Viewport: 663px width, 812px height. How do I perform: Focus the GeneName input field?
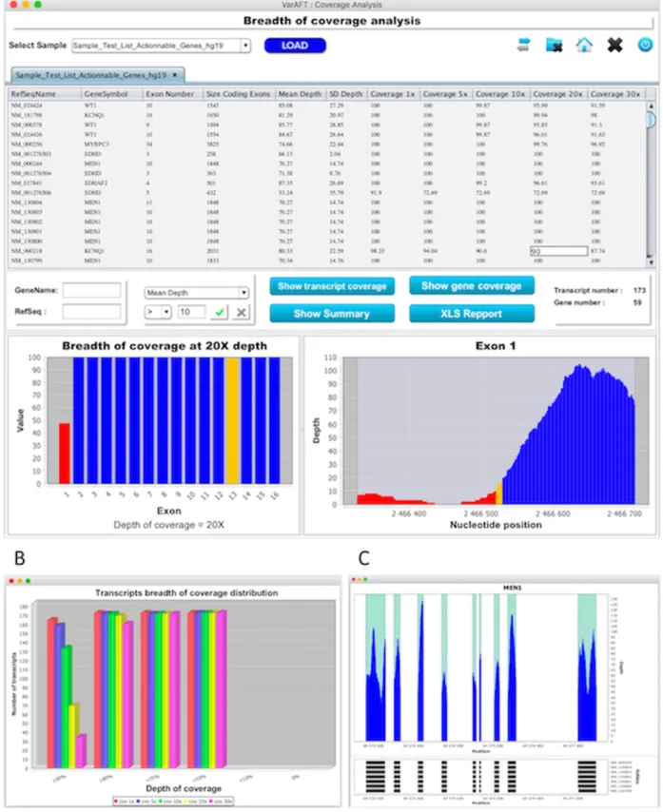(x=91, y=291)
